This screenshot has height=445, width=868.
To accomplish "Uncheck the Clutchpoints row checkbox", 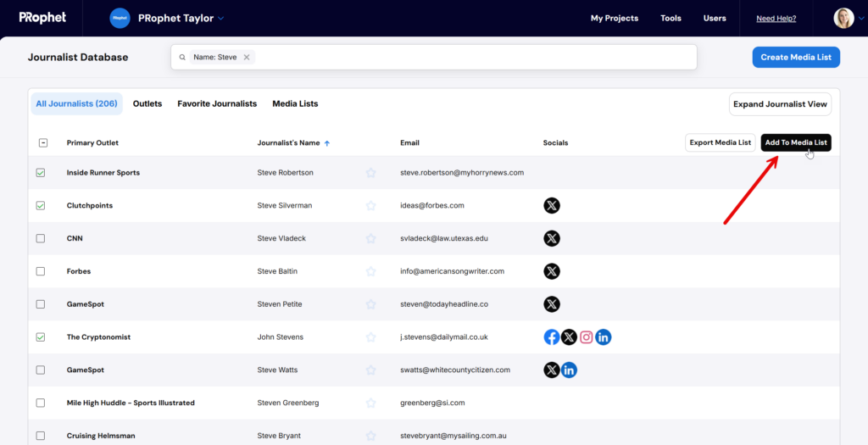I will coord(41,205).
